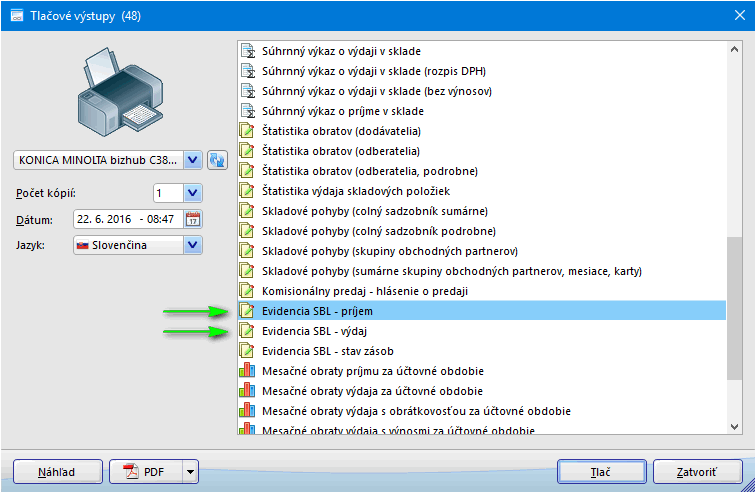This screenshot has height=493, width=756.
Task: Select Štatistika obratov (dodávatelia) report
Action: pyautogui.click(x=340, y=131)
